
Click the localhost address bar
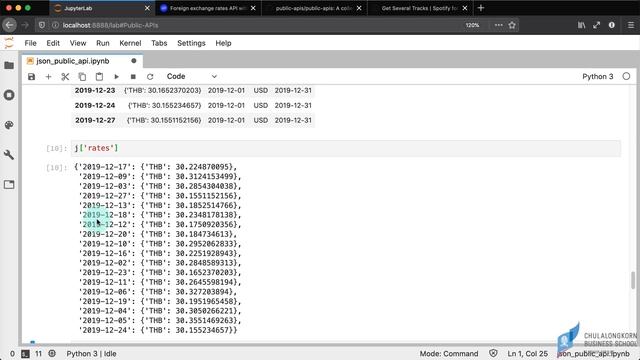pyautogui.click(x=261, y=25)
